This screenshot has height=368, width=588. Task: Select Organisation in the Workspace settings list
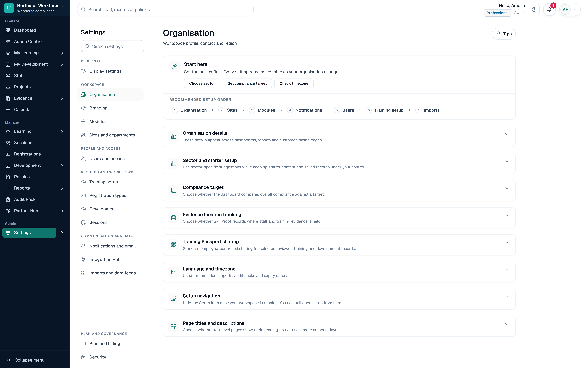click(x=111, y=94)
